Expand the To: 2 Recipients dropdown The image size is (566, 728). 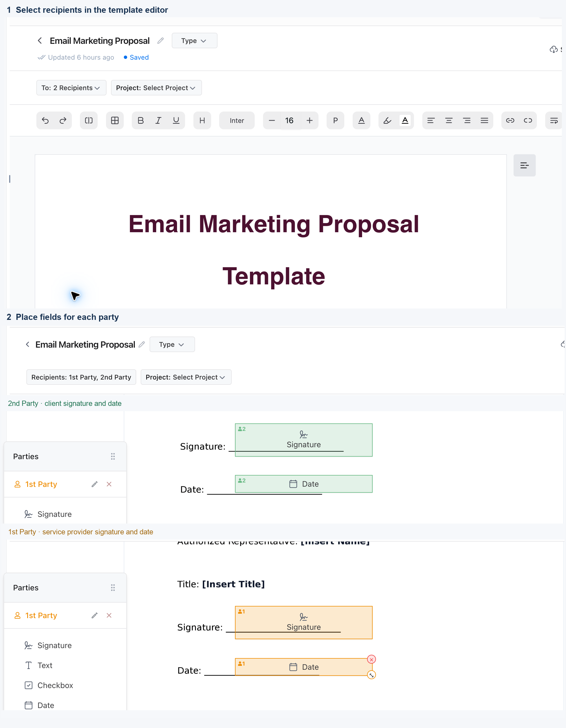(71, 88)
